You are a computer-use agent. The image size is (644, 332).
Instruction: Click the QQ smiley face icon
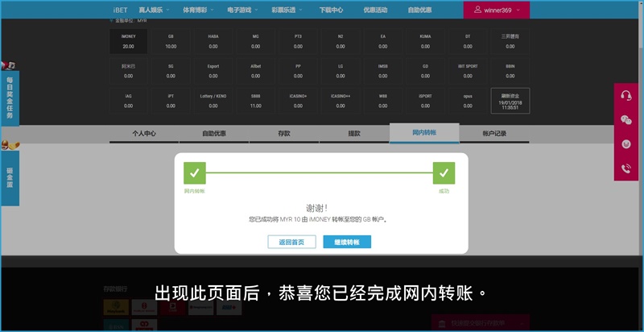pos(626,144)
